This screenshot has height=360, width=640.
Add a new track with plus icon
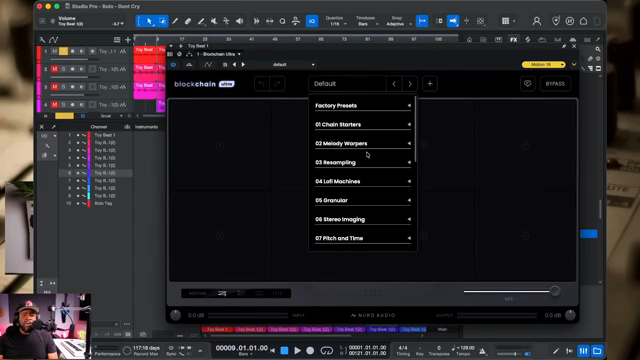[128, 40]
